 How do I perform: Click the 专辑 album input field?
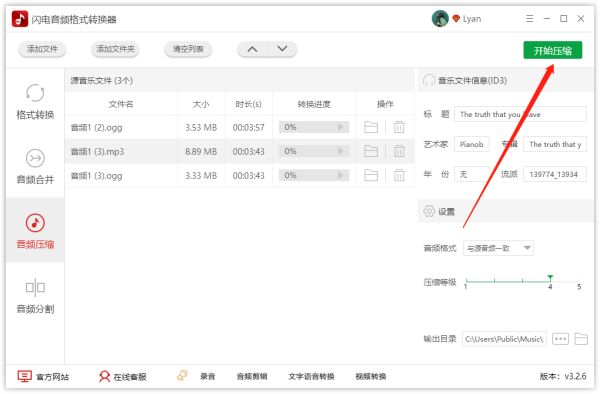[554, 144]
